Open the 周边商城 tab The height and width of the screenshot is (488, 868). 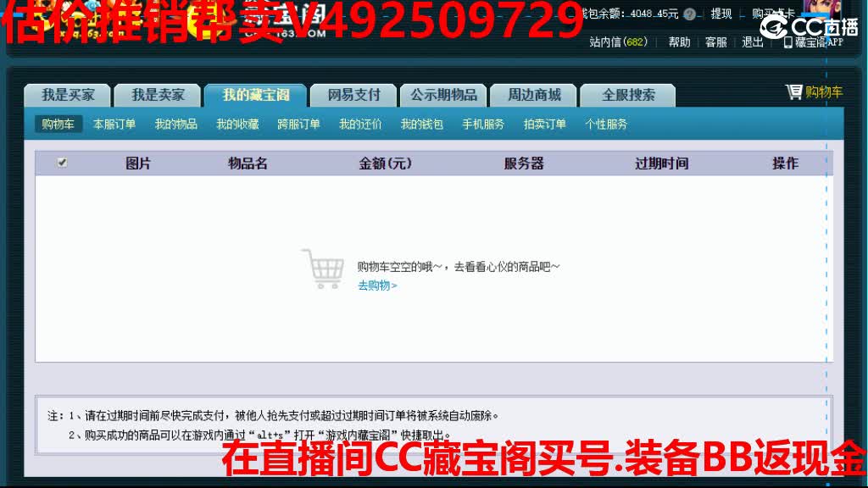(534, 95)
